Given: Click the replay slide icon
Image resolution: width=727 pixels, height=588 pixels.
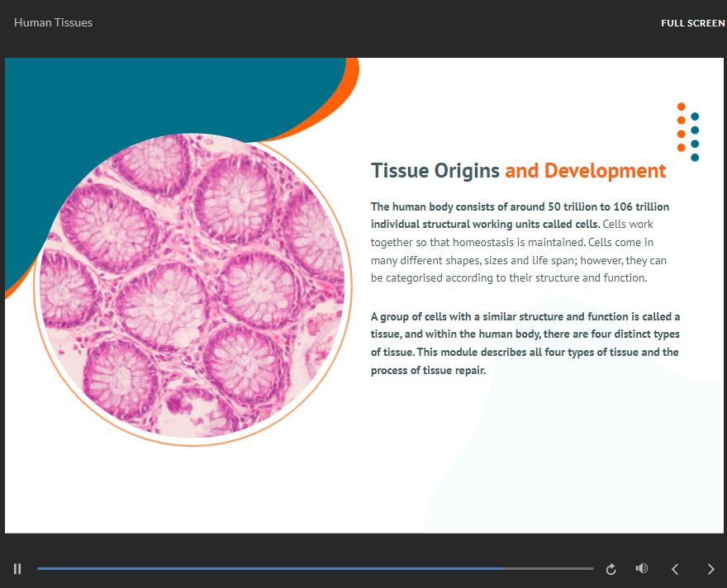Looking at the screenshot, I should coord(611,569).
